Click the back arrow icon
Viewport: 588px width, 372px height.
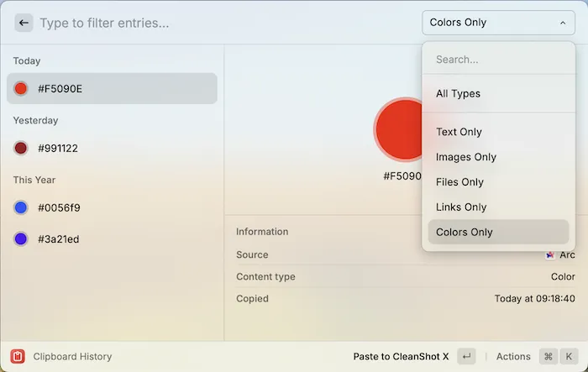pos(24,23)
